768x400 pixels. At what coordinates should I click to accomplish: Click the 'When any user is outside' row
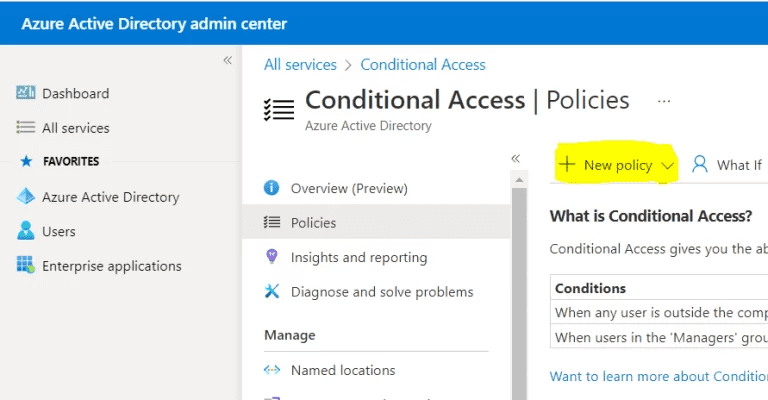tap(659, 312)
